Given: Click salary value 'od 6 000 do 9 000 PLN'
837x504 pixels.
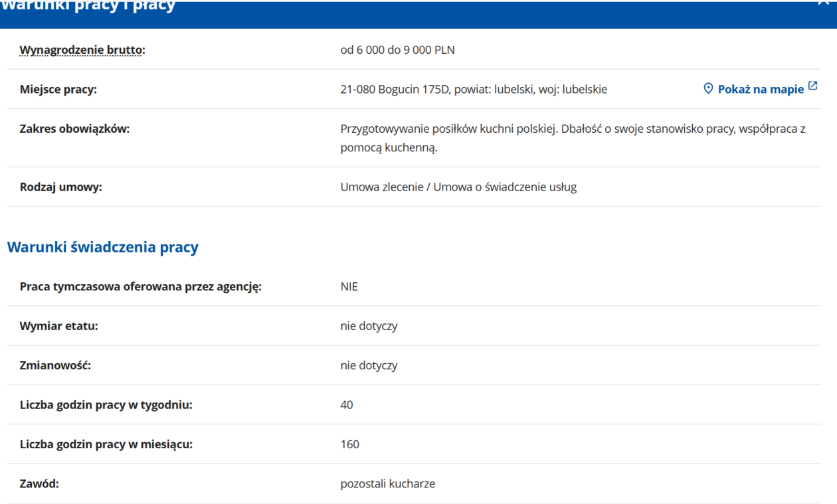Looking at the screenshot, I should point(397,50).
